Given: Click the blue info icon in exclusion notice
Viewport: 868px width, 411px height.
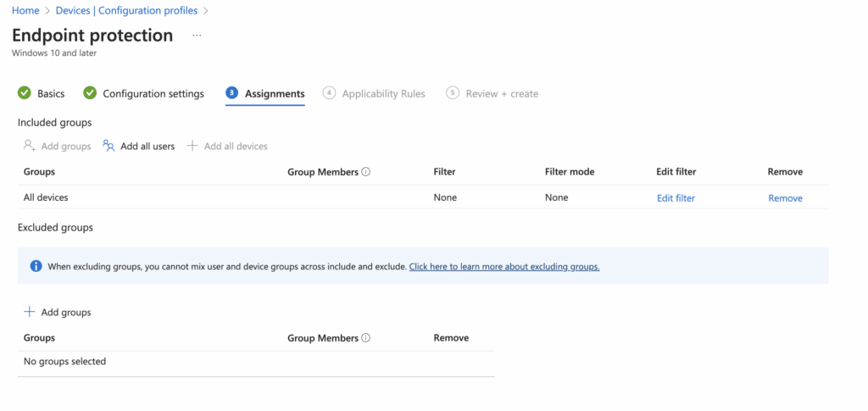Looking at the screenshot, I should [x=36, y=266].
